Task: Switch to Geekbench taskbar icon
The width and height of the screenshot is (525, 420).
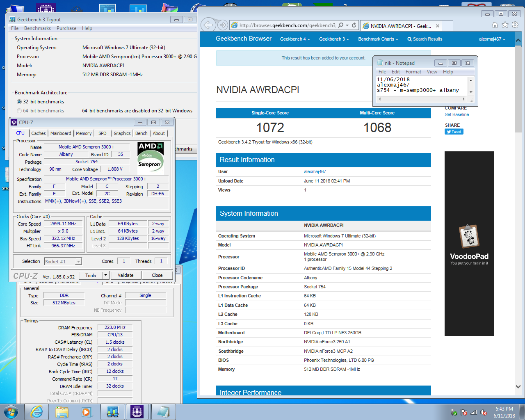Action: [112, 412]
